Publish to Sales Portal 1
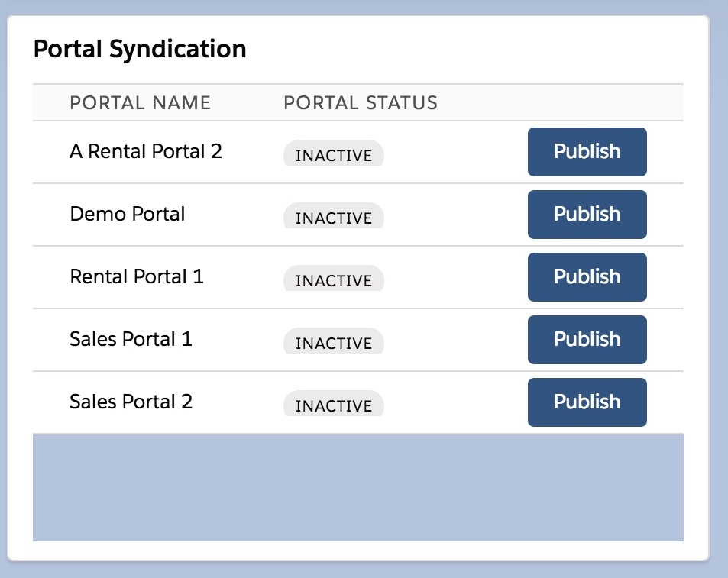 tap(587, 340)
